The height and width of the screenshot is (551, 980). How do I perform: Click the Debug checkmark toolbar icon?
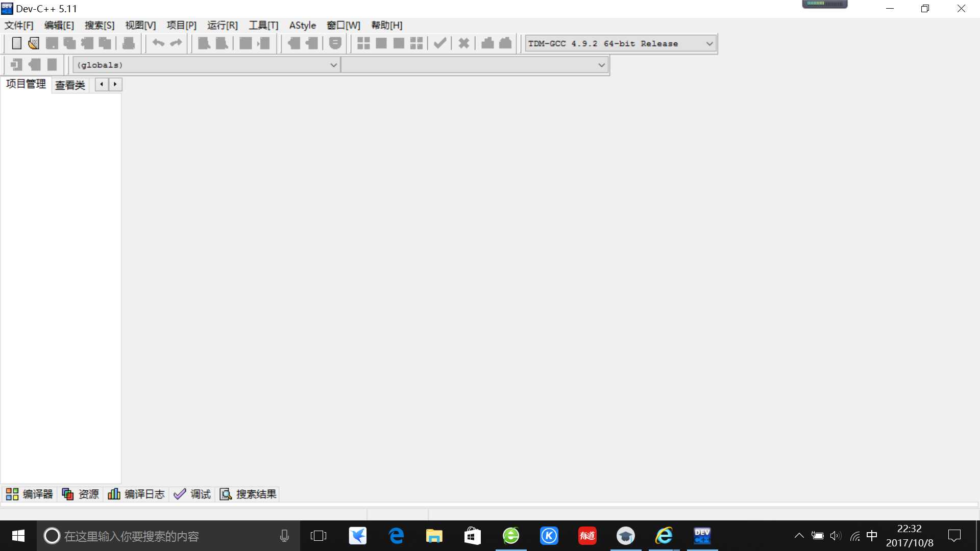pyautogui.click(x=440, y=43)
